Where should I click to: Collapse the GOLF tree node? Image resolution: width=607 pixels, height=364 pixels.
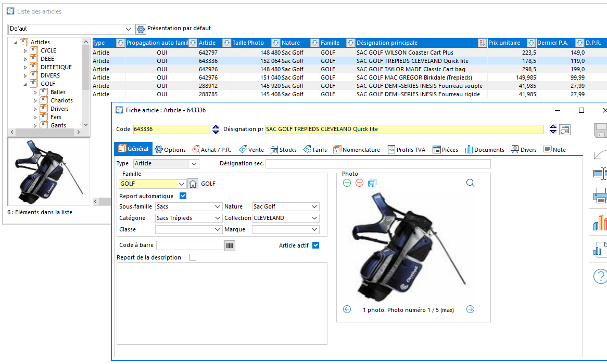(x=25, y=84)
